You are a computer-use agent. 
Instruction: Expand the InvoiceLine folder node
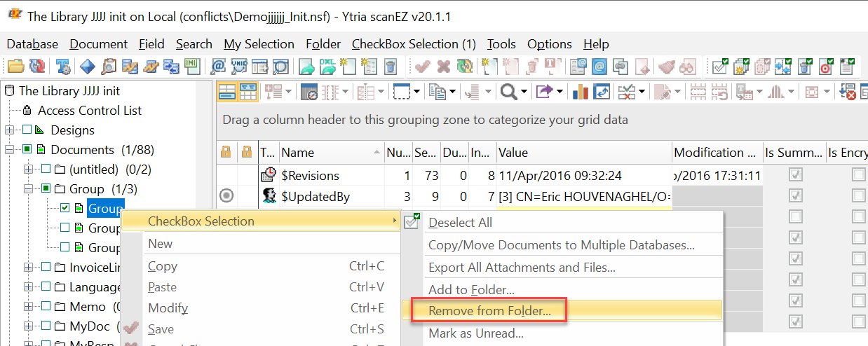coord(28,268)
